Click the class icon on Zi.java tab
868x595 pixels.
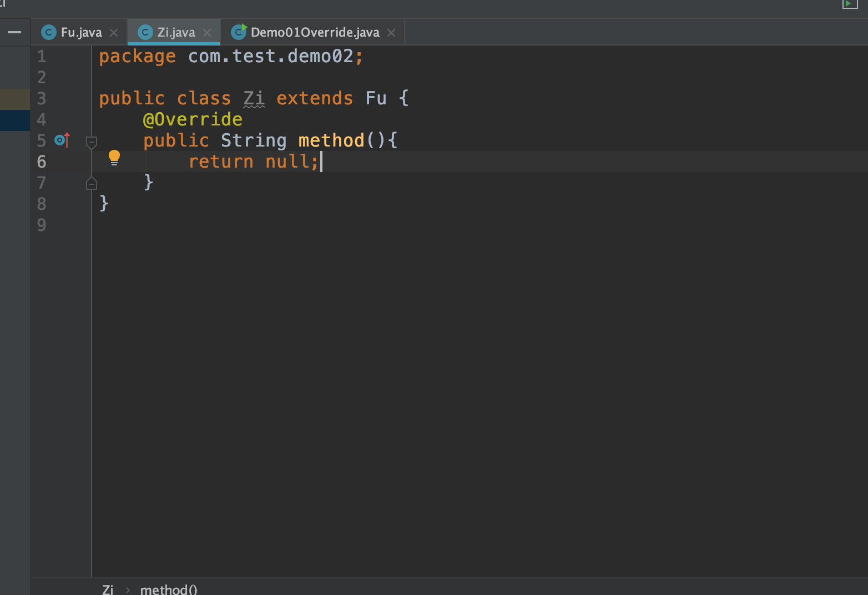coord(145,32)
